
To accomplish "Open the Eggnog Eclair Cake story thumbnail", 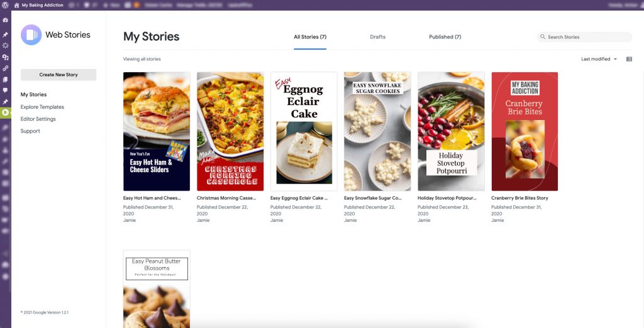I will click(304, 131).
